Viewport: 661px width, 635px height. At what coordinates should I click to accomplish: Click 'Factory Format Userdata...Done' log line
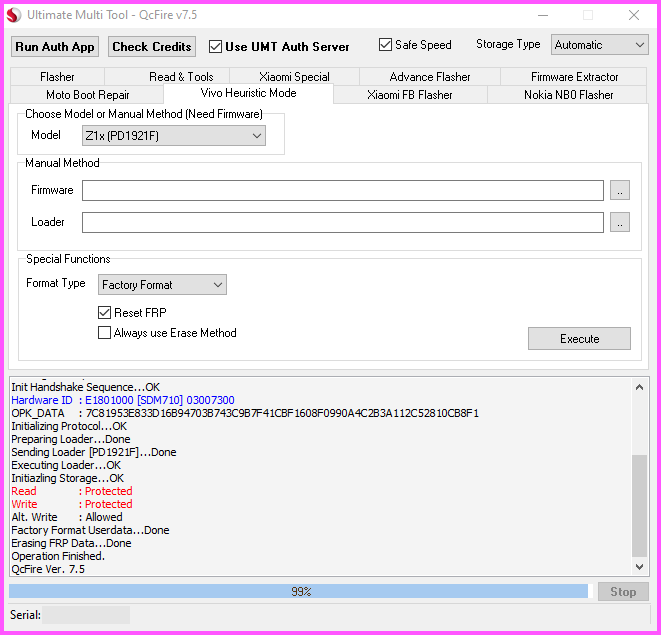pyautogui.click(x=90, y=530)
